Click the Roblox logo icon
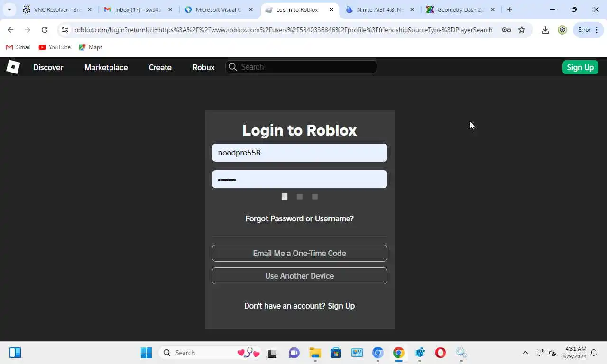Image resolution: width=607 pixels, height=364 pixels. 13,67
